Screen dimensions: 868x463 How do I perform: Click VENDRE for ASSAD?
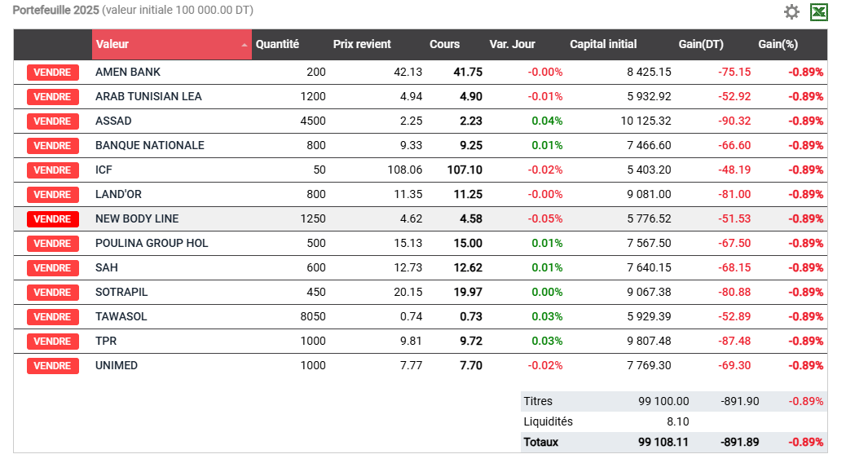coord(53,121)
